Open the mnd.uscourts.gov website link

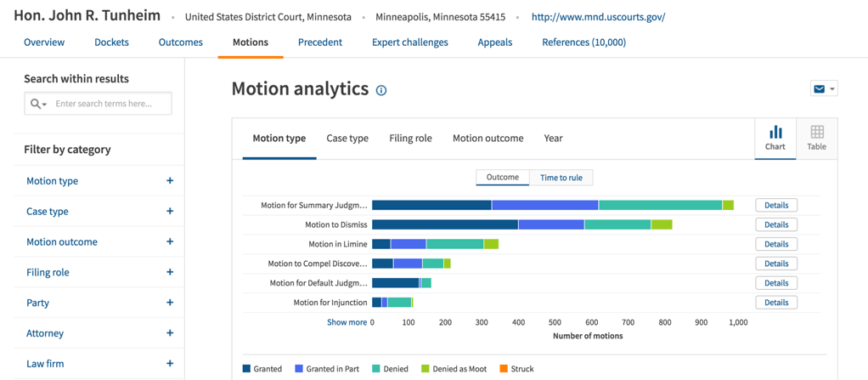pos(598,17)
